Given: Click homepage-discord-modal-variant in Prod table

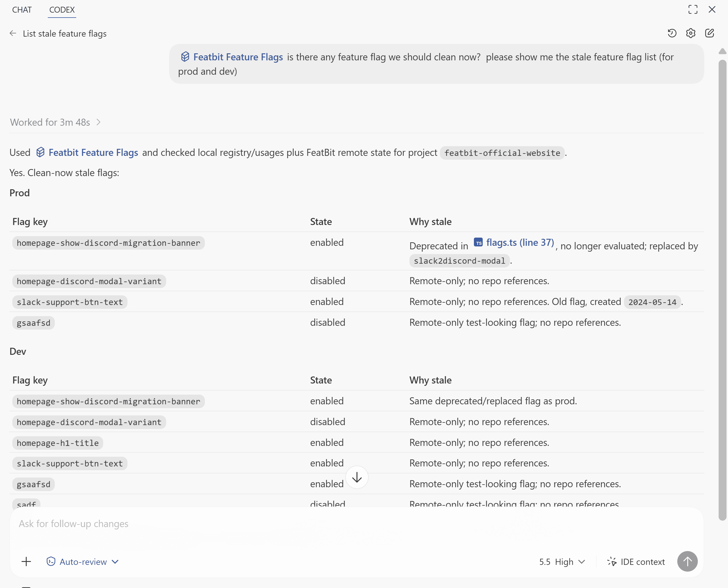Looking at the screenshot, I should 89,281.
